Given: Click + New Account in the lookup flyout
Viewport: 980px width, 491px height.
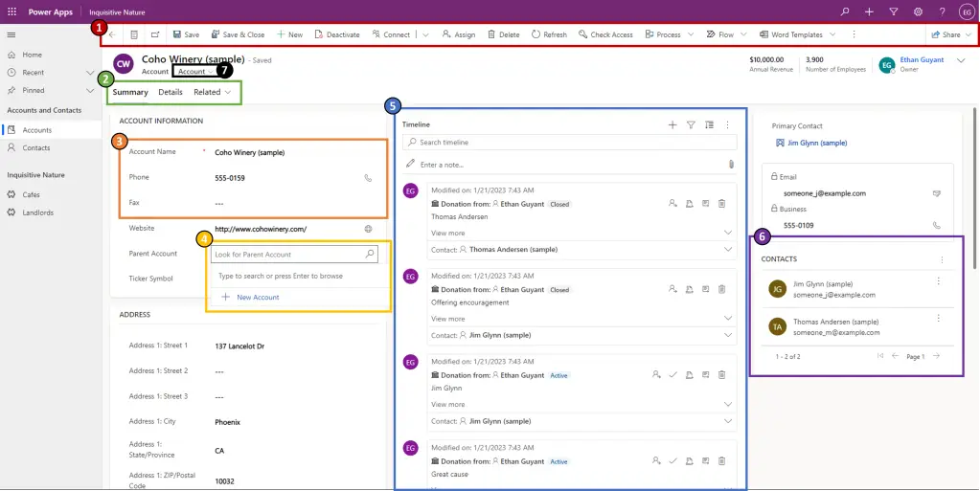Looking at the screenshot, I should [x=250, y=298].
